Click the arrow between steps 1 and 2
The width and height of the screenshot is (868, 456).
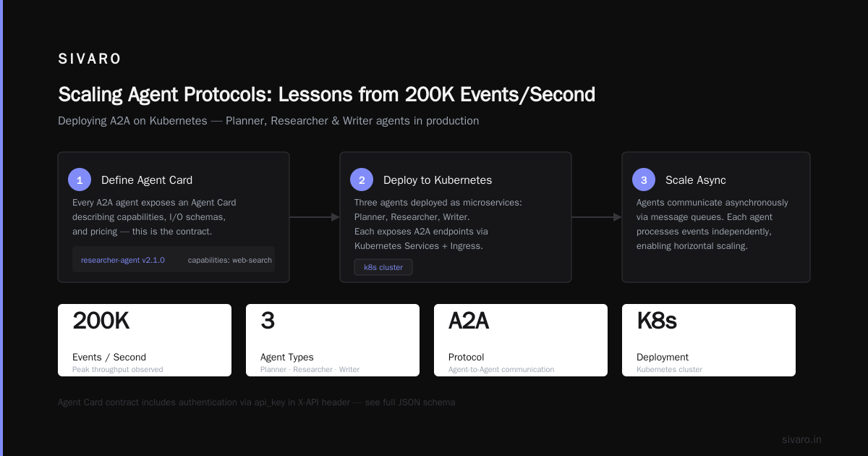(315, 217)
